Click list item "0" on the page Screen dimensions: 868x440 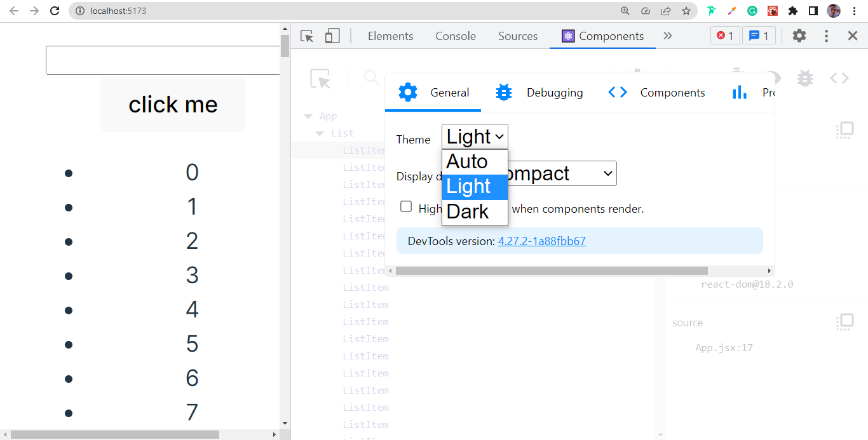click(192, 172)
